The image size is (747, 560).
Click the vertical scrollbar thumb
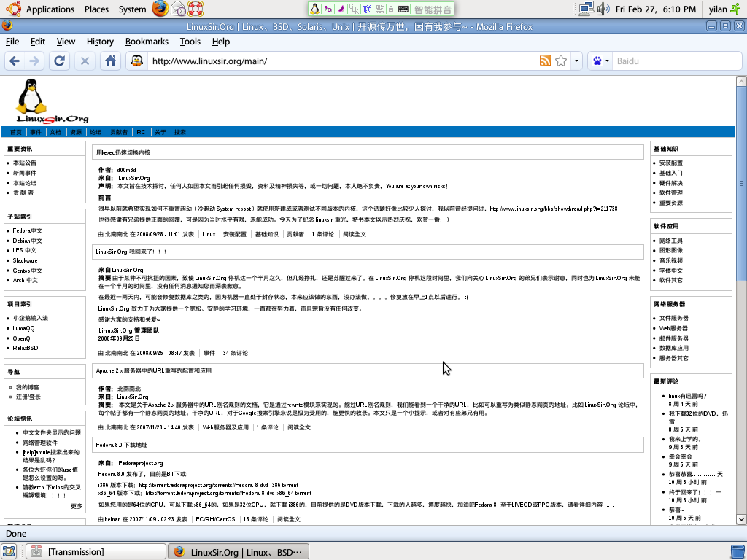(x=741, y=183)
